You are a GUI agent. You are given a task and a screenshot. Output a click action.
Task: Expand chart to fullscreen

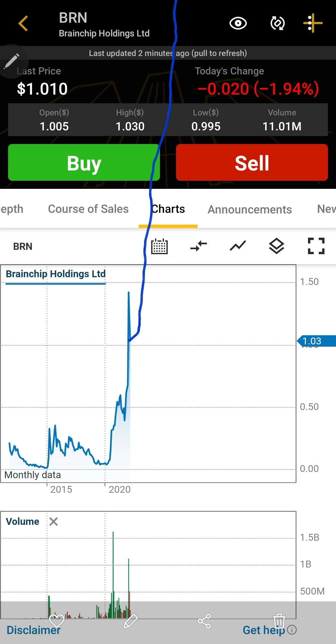[316, 246]
